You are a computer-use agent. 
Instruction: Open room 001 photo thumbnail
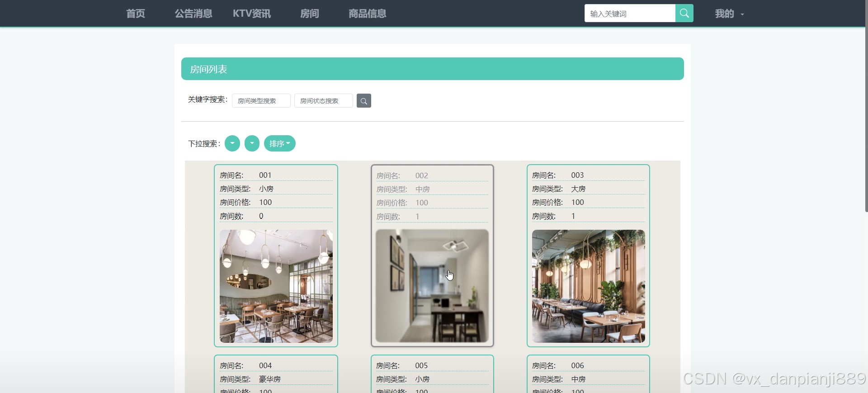(x=276, y=286)
